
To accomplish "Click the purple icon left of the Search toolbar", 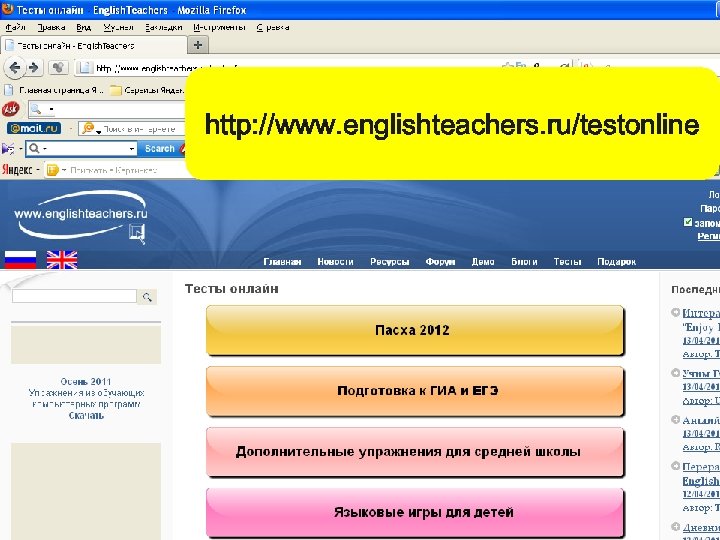I will pos(8,149).
